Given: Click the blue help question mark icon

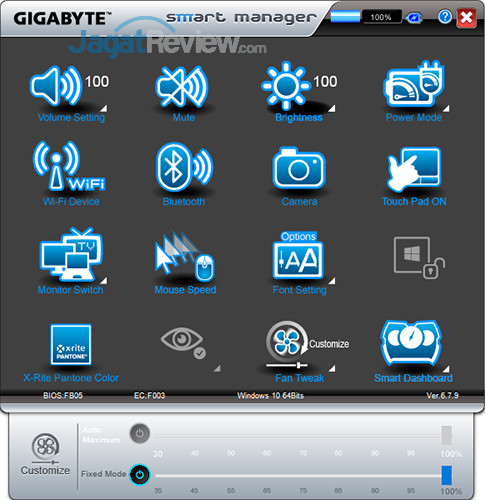Looking at the screenshot, I should coord(445,16).
